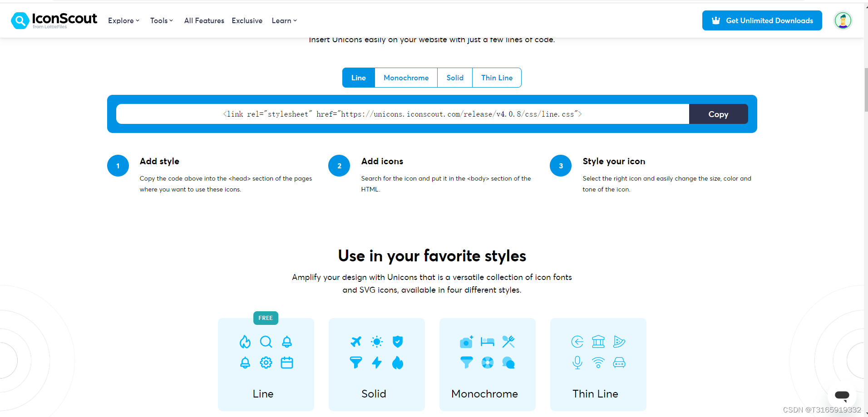868x417 pixels.
Task: Click the lifebuoy icon in Monochrome card
Action: tap(488, 363)
